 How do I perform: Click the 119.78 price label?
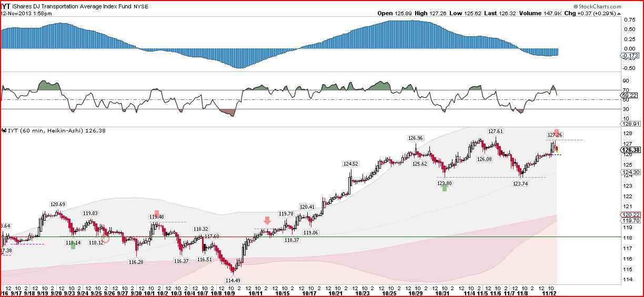tap(286, 213)
